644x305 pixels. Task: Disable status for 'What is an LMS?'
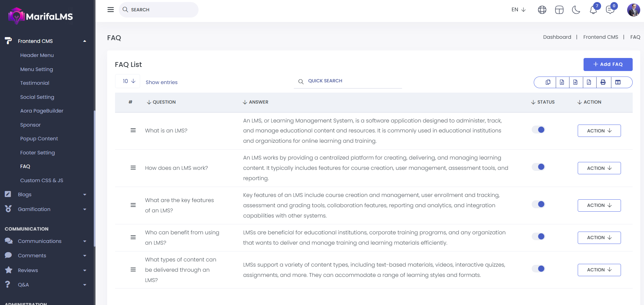(x=538, y=130)
